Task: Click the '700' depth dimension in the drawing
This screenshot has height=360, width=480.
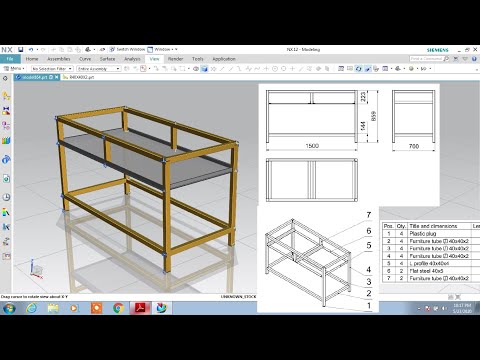Action: pos(414,146)
